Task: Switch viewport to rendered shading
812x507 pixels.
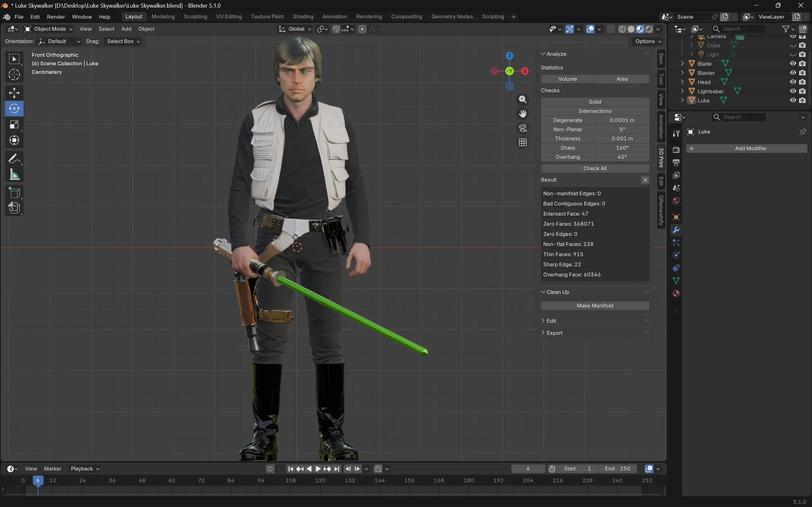Action: [x=649, y=29]
